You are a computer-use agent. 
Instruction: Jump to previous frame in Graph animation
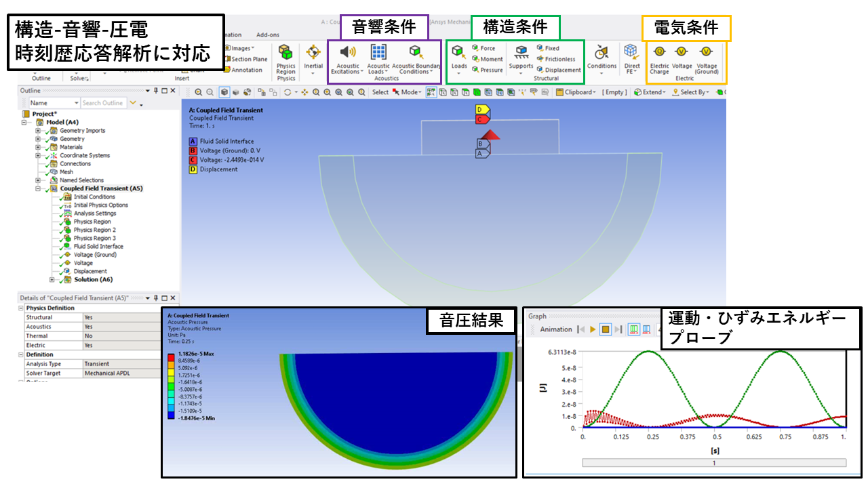(580, 329)
